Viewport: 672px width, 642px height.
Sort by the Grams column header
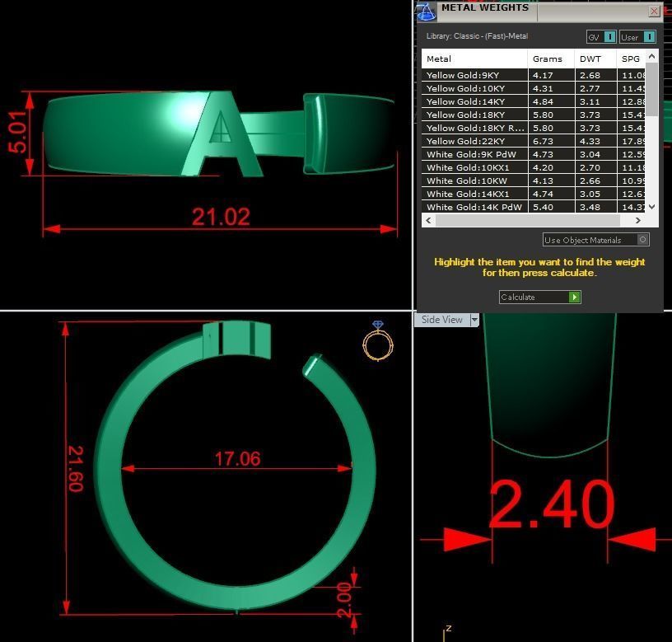(x=551, y=59)
